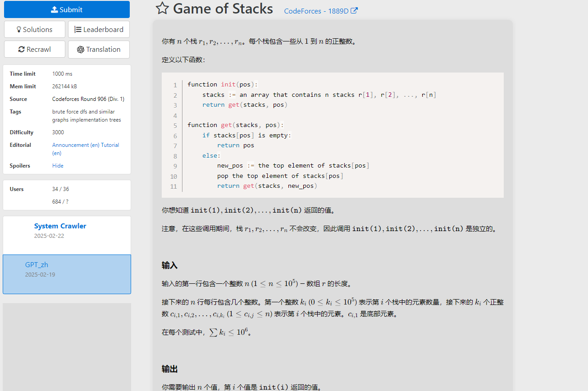Image resolution: width=588 pixels, height=391 pixels.
Task: Click the star icon beside Game of Stacks
Action: 162,8
